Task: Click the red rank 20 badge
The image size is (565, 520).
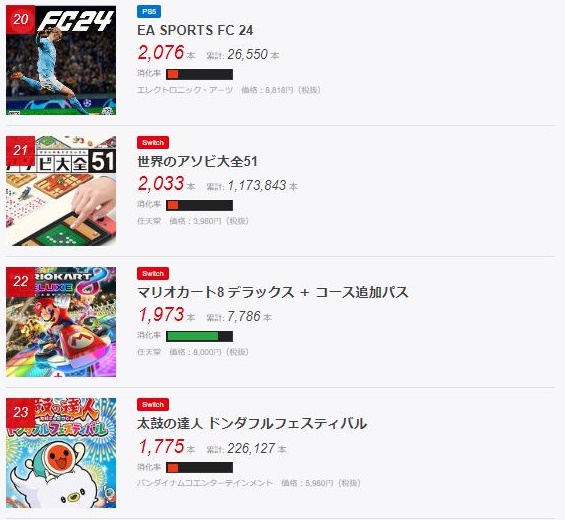Action: click(21, 19)
